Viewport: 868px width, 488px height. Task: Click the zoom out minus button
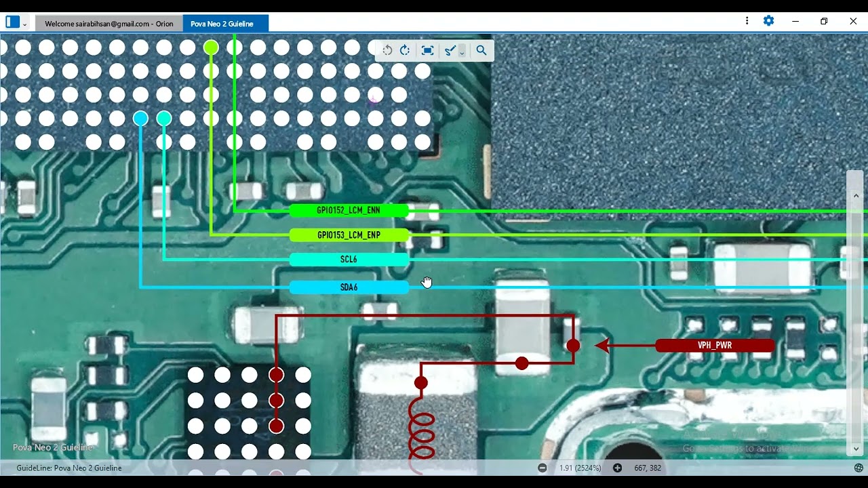[x=542, y=468]
